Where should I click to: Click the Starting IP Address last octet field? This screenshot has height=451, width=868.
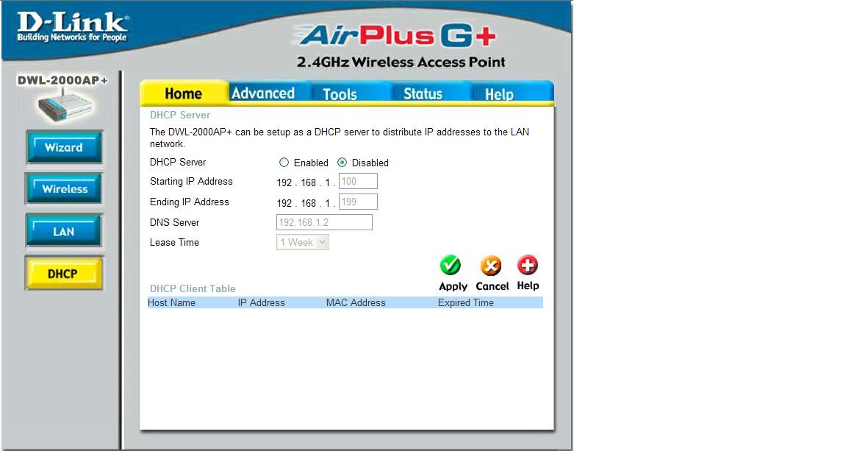coord(358,181)
